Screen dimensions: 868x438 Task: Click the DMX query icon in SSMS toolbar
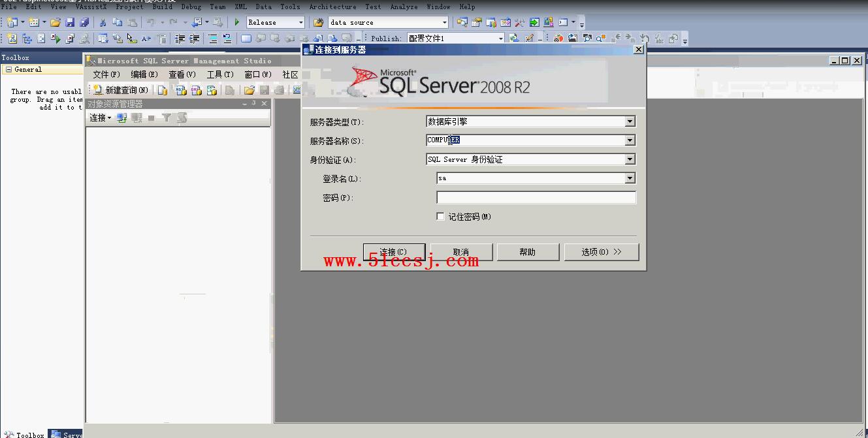[x=196, y=90]
